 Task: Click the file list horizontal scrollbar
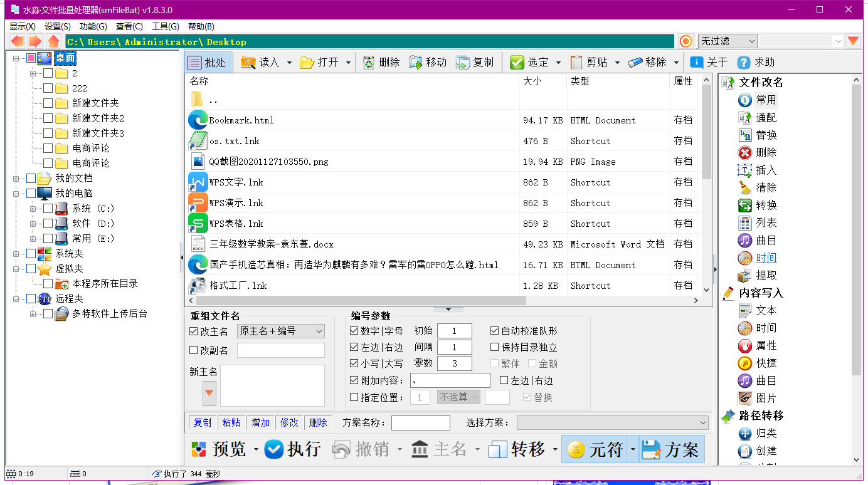[x=439, y=301]
